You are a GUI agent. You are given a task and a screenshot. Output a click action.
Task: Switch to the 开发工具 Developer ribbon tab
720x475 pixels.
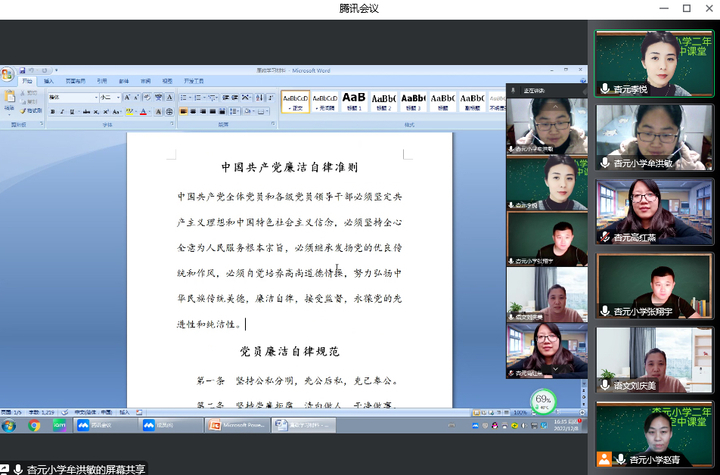[194, 81]
